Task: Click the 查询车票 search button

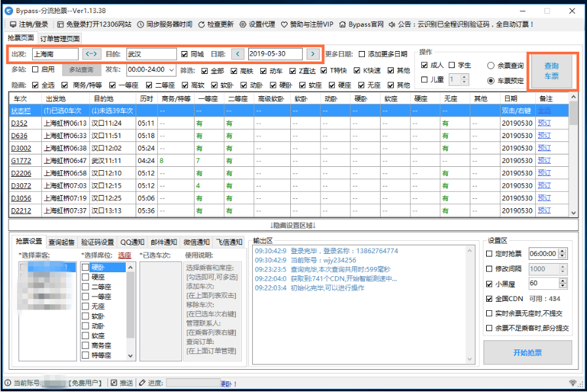Action: [551, 71]
